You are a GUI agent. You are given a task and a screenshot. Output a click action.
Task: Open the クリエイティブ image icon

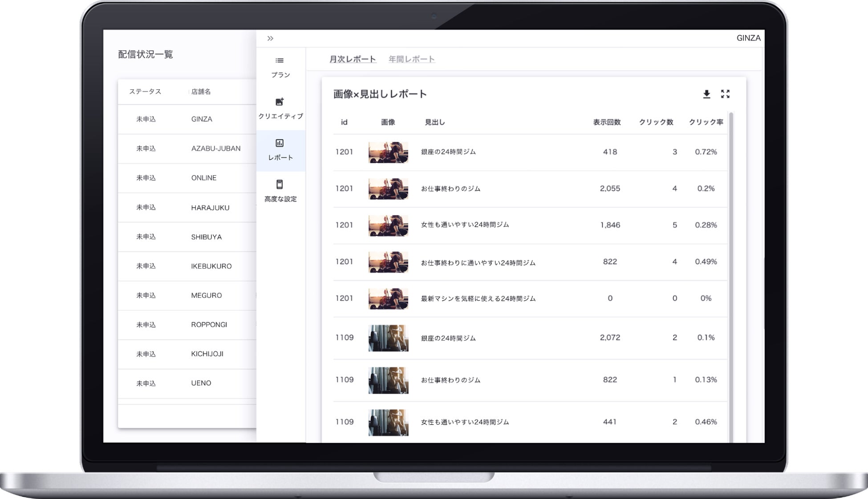pyautogui.click(x=280, y=102)
